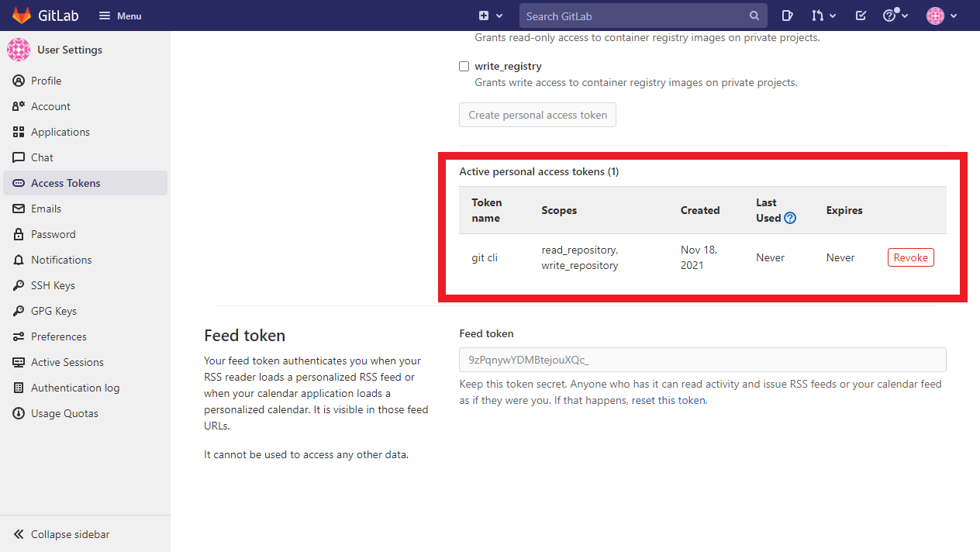
Task: Enable the write_registry scope checkbox
Action: pyautogui.click(x=464, y=67)
